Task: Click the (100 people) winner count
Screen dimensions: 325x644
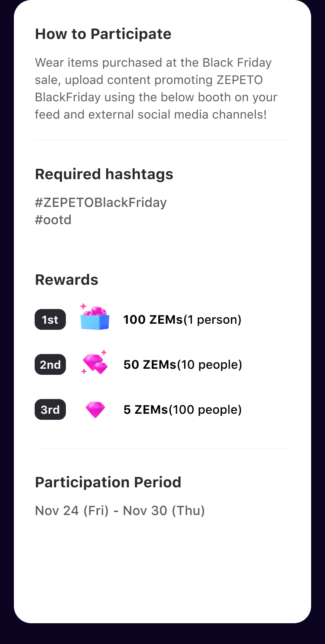Action: (x=205, y=409)
